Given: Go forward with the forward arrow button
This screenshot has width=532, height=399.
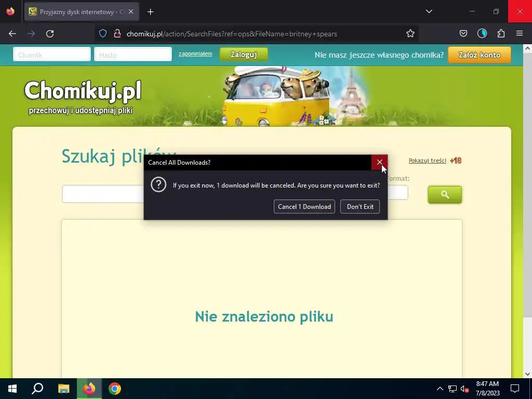Looking at the screenshot, I should tap(31, 34).
